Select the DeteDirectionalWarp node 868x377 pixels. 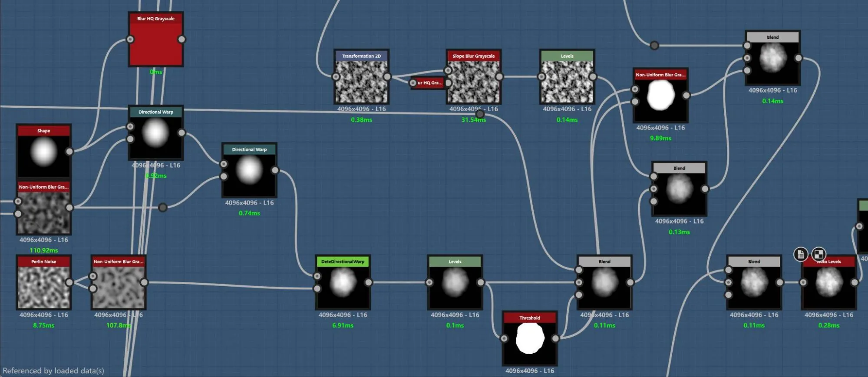(x=343, y=282)
